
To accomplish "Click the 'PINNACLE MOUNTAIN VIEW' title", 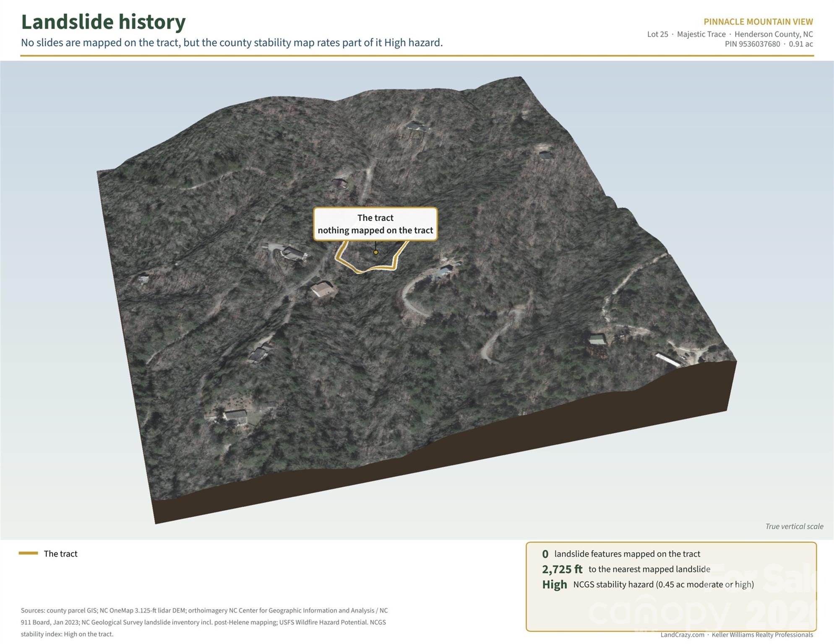I will click(x=758, y=22).
